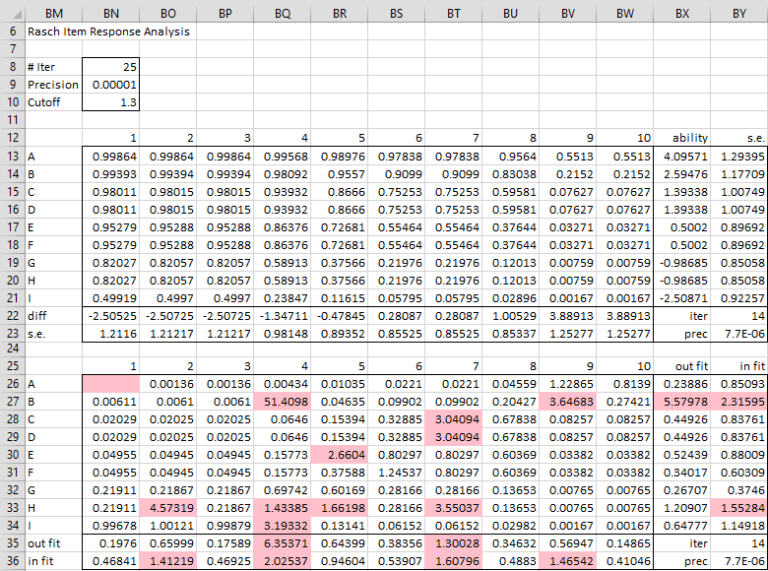Select the 'Cutoff' label cell

tap(53, 102)
